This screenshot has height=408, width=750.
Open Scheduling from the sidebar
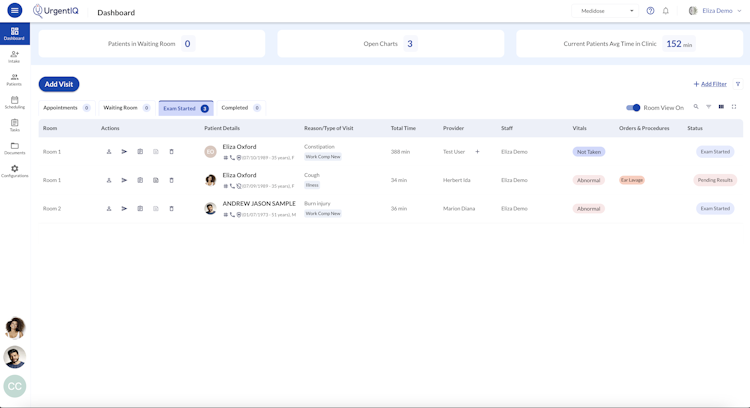pos(14,102)
